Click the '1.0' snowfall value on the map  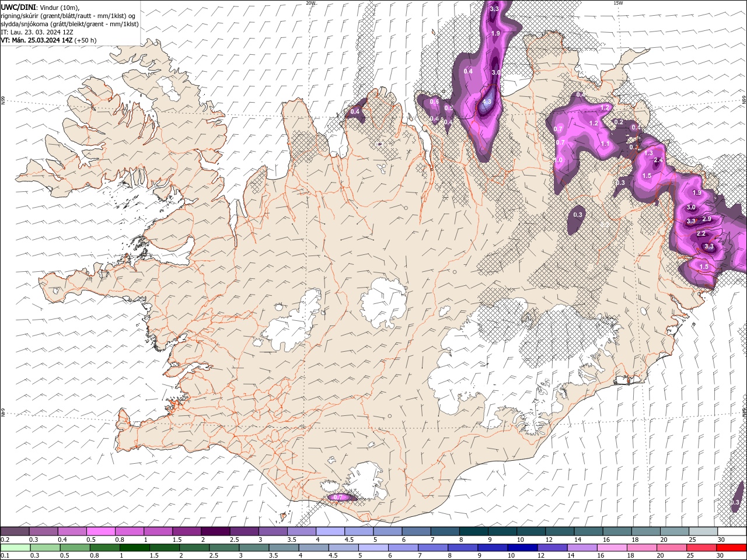point(558,160)
